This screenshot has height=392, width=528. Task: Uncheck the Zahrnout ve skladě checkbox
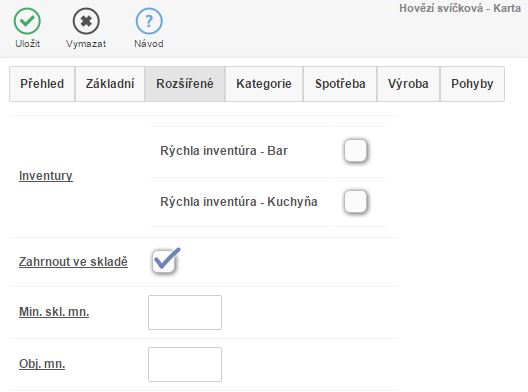(x=164, y=261)
